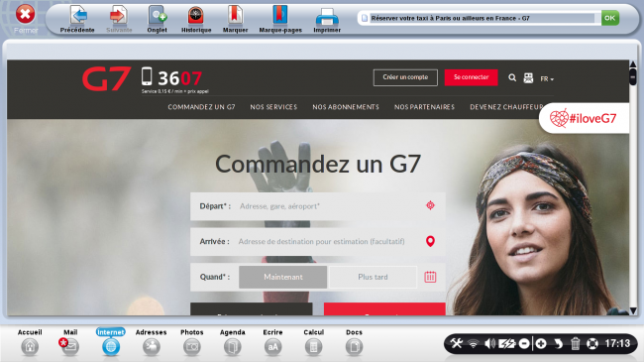644x362 pixels.
Task: Bookmark this page with Marquer
Action: pyautogui.click(x=235, y=19)
